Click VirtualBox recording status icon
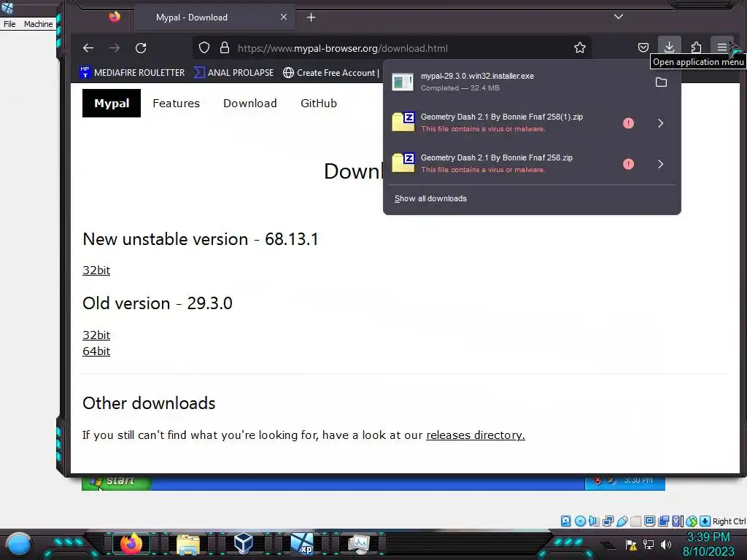 pos(663,521)
